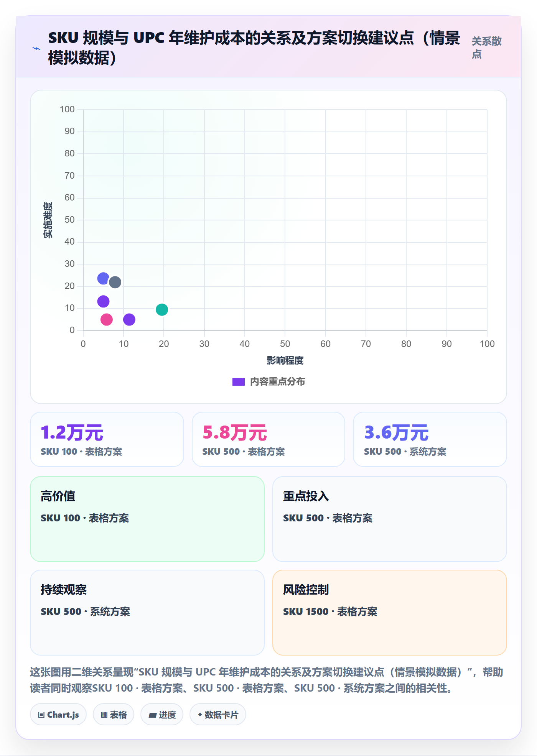Click the 持续观察 card heading
537x756 pixels.
coord(64,590)
